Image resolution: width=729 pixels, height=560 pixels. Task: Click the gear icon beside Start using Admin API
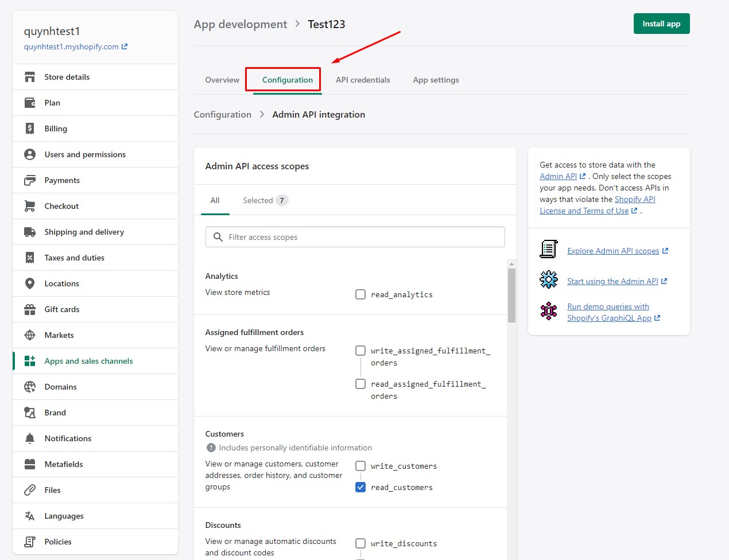[549, 279]
